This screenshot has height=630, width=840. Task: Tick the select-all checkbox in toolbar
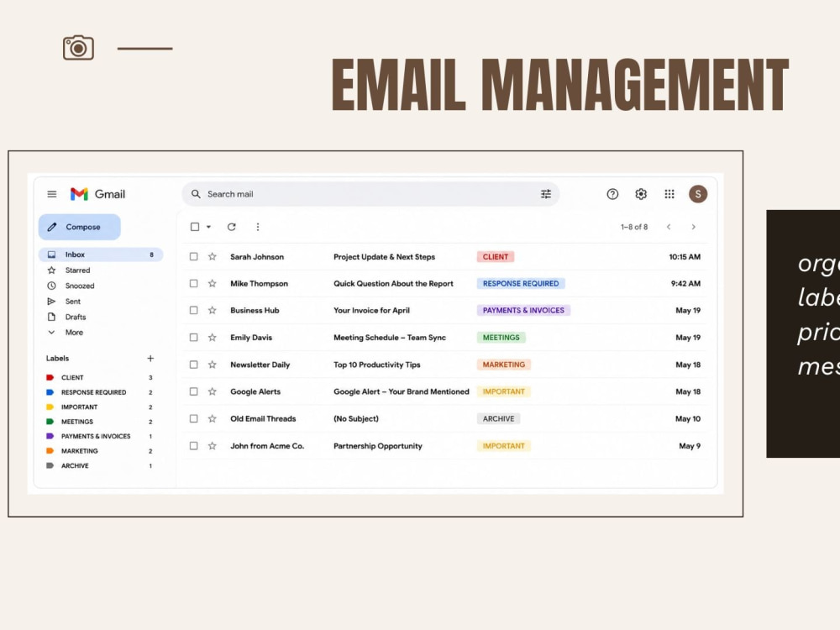195,227
